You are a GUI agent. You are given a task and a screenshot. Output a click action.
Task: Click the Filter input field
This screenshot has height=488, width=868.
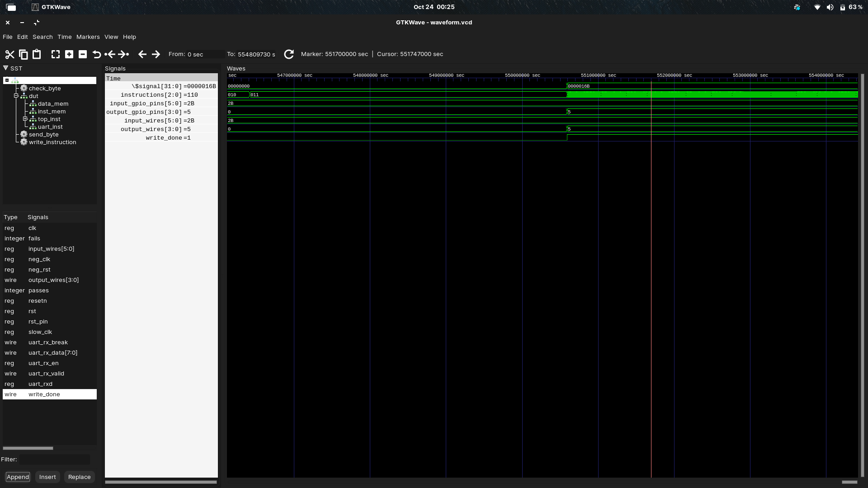pos(54,460)
